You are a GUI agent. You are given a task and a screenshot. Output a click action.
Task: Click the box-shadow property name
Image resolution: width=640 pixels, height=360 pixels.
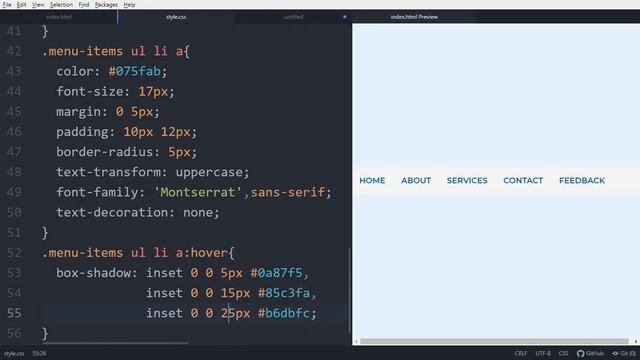click(x=93, y=273)
